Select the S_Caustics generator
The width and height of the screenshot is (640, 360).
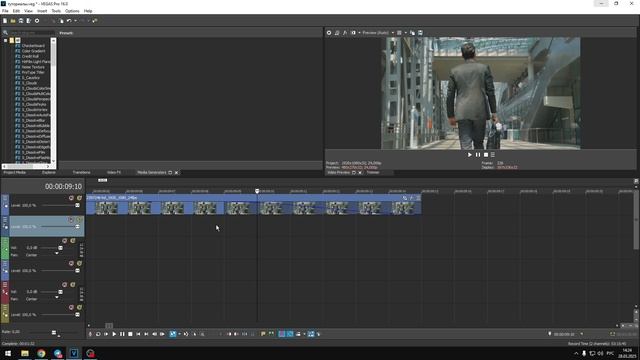pos(31,78)
